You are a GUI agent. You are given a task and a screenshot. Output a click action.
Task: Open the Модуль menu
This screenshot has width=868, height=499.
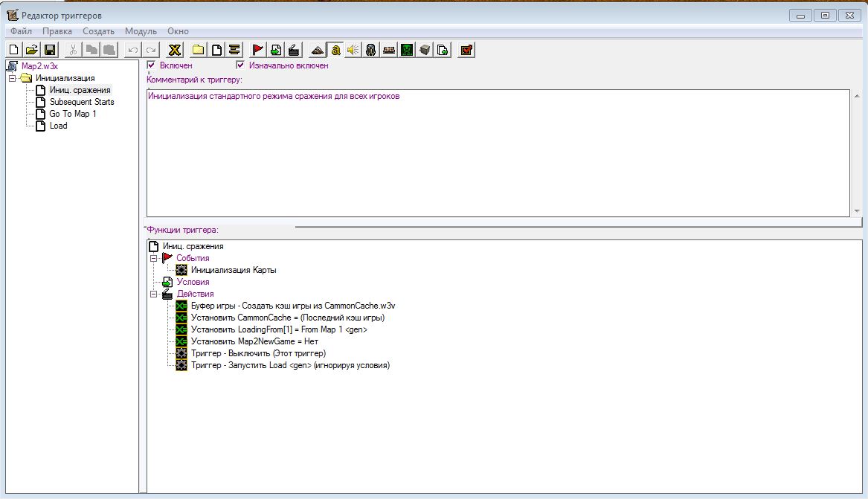141,31
